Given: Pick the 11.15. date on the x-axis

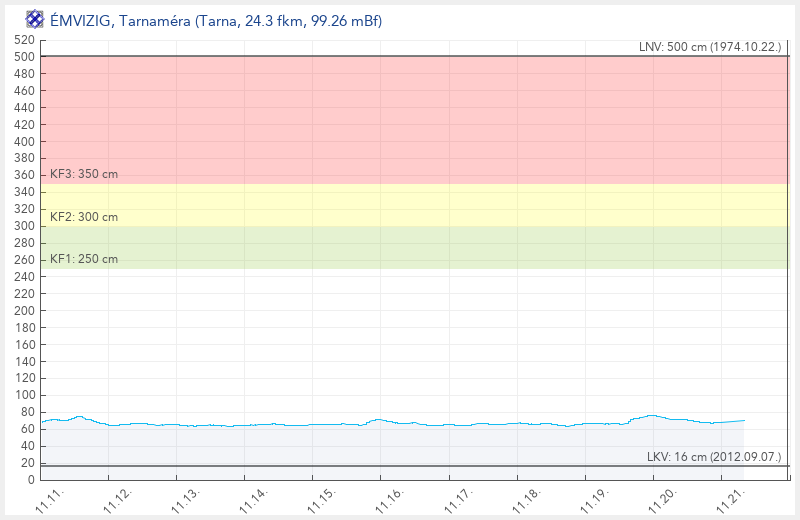Looking at the screenshot, I should [322, 499].
